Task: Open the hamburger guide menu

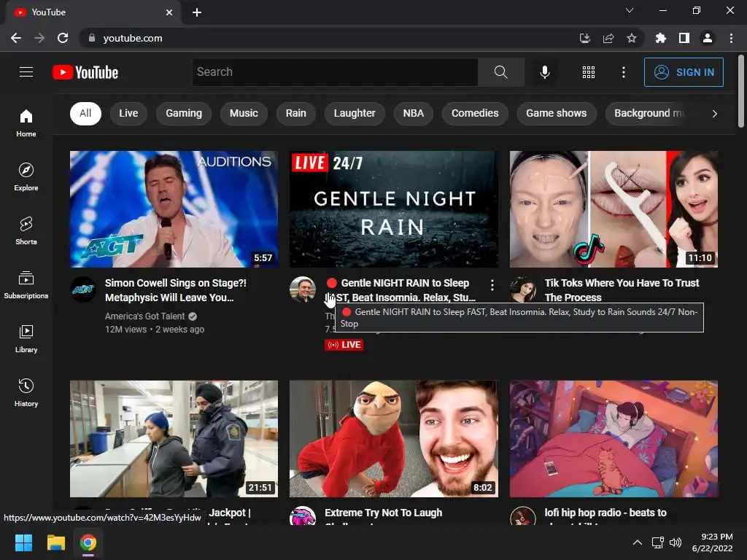Action: pyautogui.click(x=26, y=72)
